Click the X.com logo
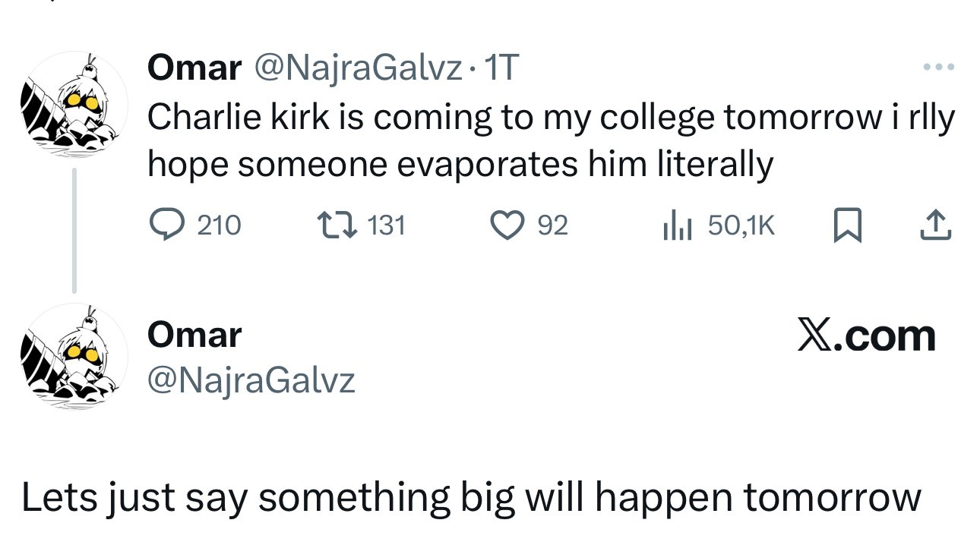This screenshot has width=980, height=545. pos(866,336)
